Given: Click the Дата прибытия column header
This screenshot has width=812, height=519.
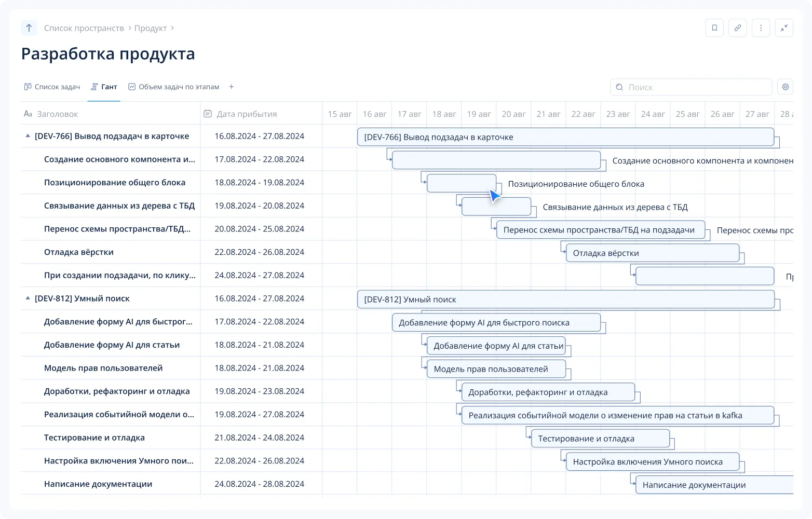Looking at the screenshot, I should [261, 114].
